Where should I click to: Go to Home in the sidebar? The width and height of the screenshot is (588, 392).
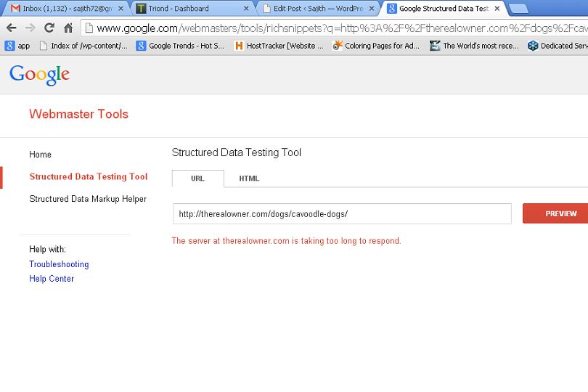[x=40, y=155]
